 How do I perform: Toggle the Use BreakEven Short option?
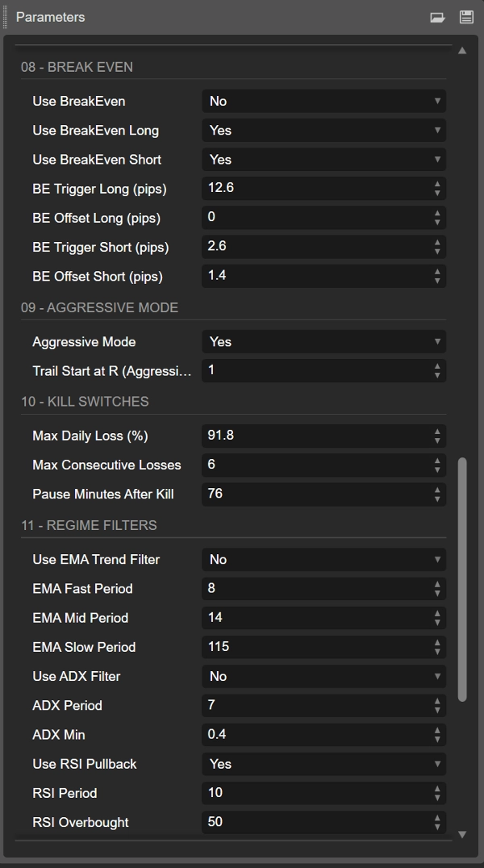tap(323, 160)
